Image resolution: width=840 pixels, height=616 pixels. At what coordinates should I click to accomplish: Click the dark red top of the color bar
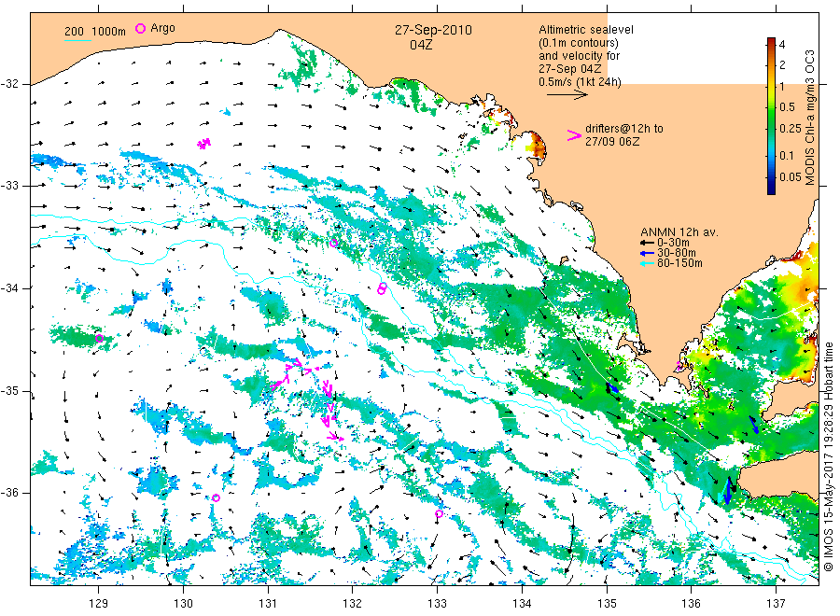pyautogui.click(x=771, y=41)
